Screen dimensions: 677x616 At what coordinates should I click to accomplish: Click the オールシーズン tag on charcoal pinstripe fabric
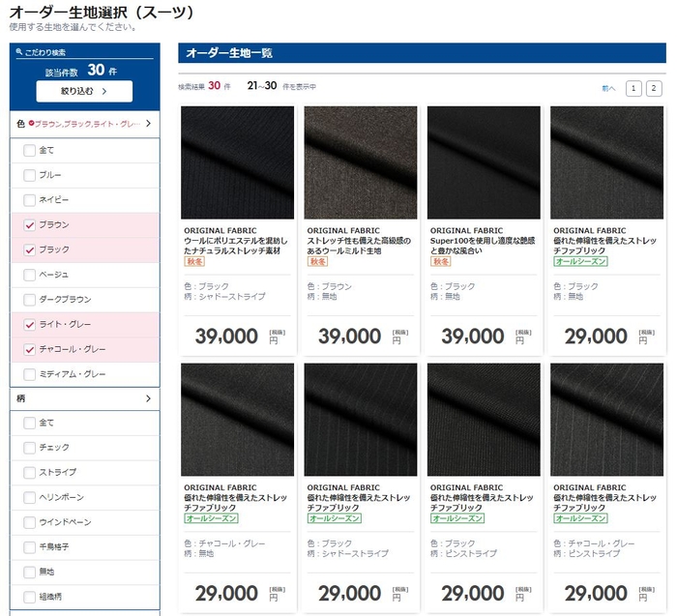pos(580,518)
